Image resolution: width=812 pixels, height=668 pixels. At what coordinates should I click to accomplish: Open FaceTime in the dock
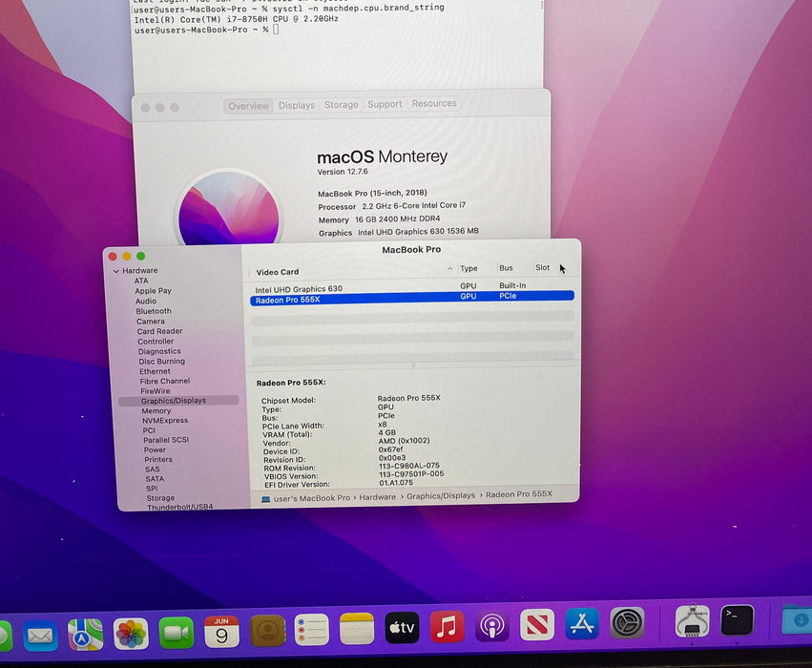[177, 633]
